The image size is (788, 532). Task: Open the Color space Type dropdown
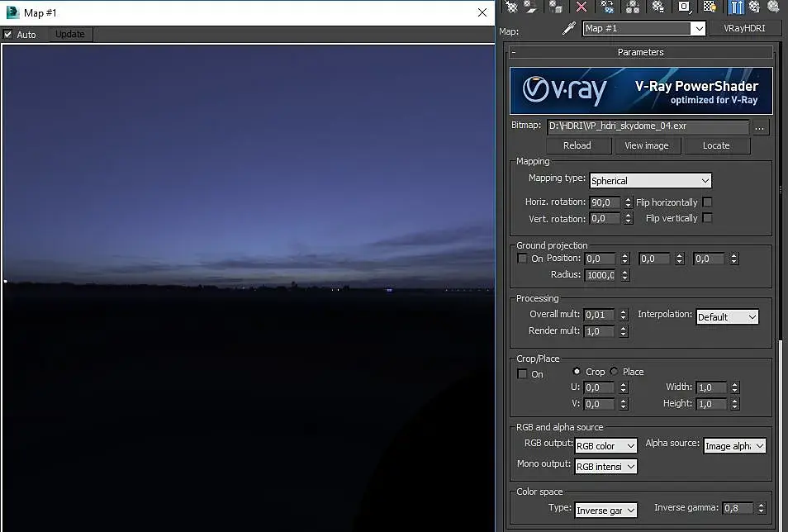tap(605, 511)
